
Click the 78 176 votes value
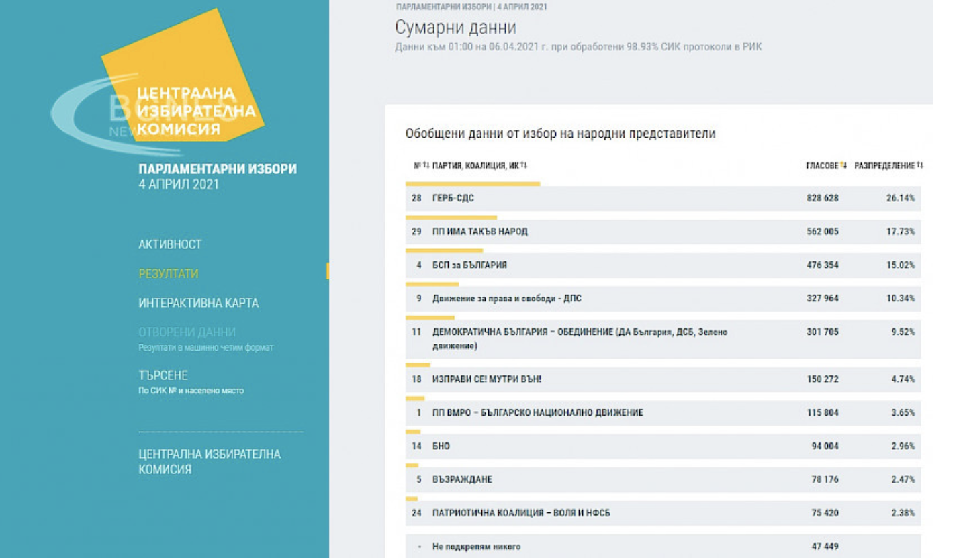(825, 480)
